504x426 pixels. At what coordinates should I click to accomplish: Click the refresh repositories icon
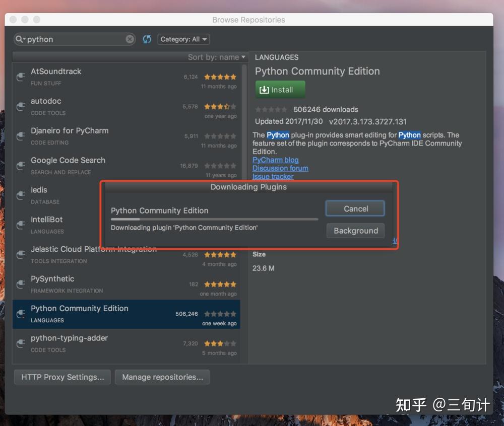click(x=147, y=39)
